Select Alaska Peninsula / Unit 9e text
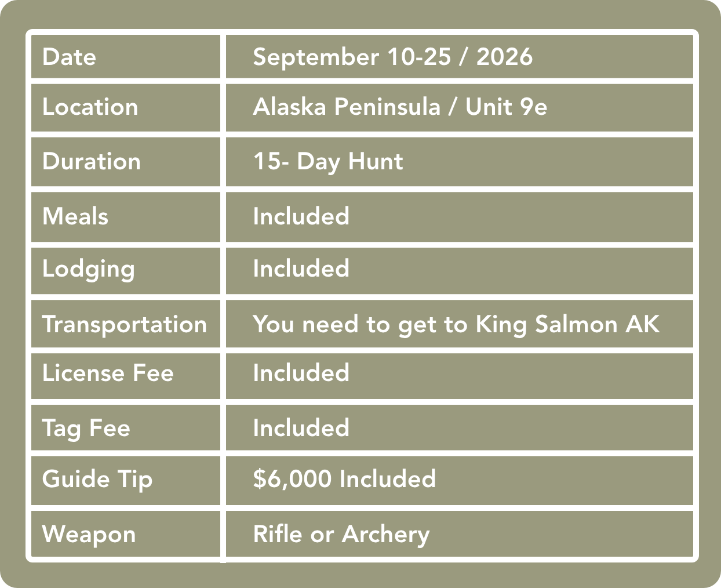Viewport: 721px width, 588px height. tap(400, 107)
